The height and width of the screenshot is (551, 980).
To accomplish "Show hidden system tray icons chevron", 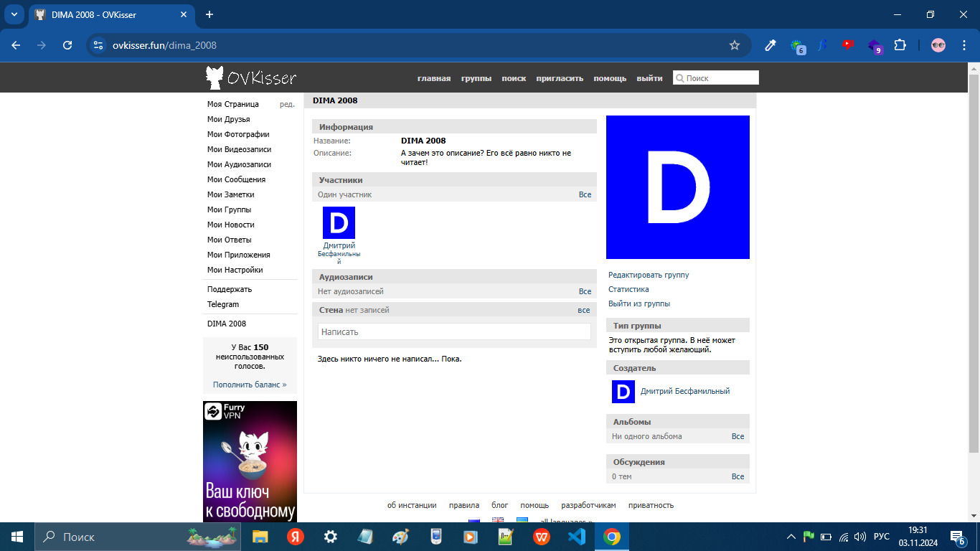I will point(791,537).
